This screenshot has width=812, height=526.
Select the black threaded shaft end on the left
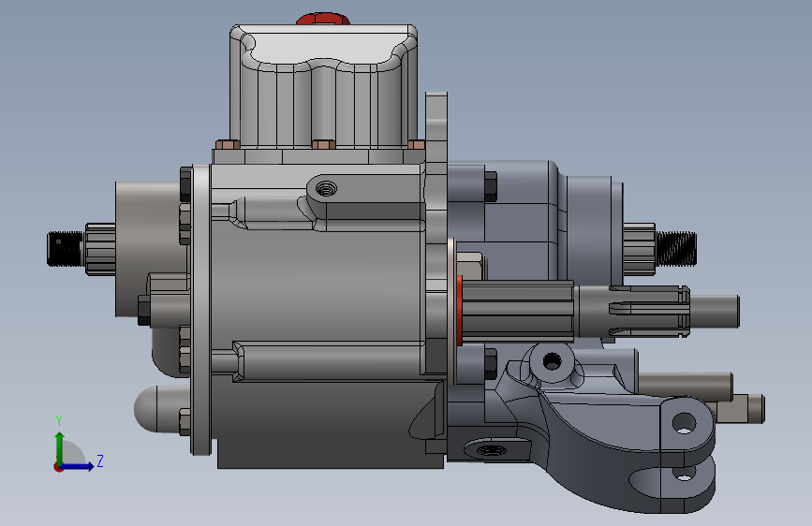66,250
